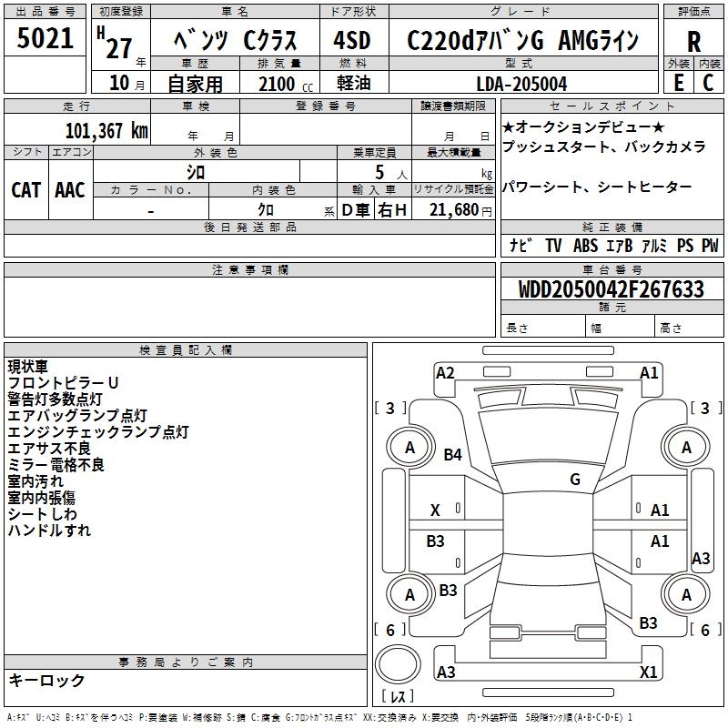Click the mileage 101,367 km
728x728 pixels.
pyautogui.click(x=106, y=130)
